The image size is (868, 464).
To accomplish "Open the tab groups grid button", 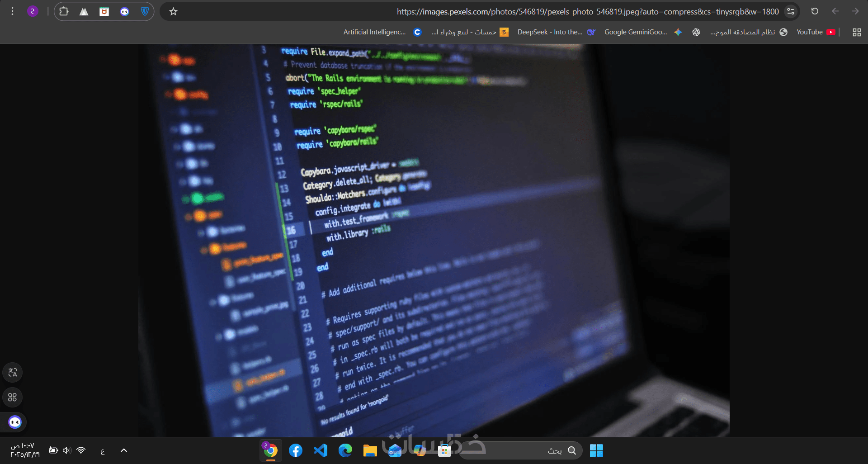I will (857, 32).
